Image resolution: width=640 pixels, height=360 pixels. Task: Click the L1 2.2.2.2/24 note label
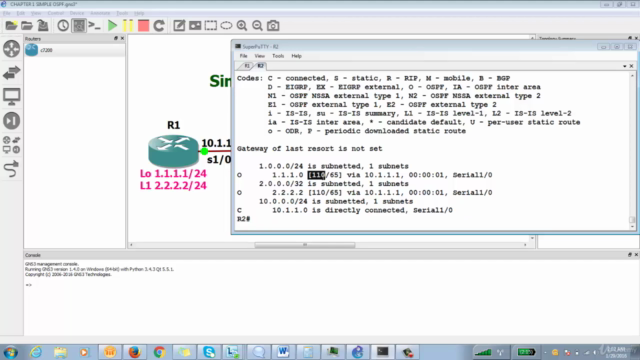pos(173,186)
